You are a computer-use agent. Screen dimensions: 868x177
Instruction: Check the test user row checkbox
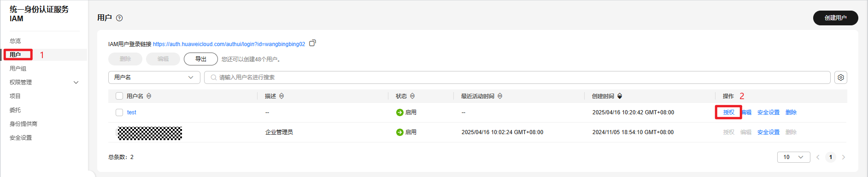(119, 112)
